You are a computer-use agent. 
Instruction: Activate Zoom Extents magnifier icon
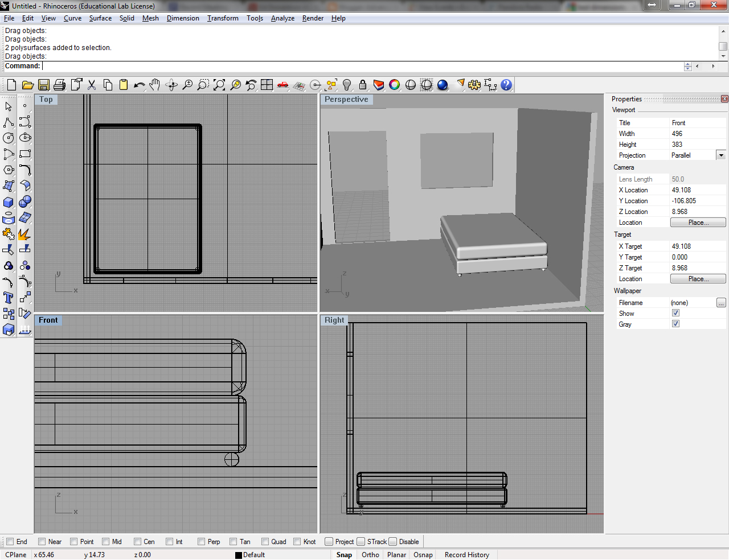[219, 85]
